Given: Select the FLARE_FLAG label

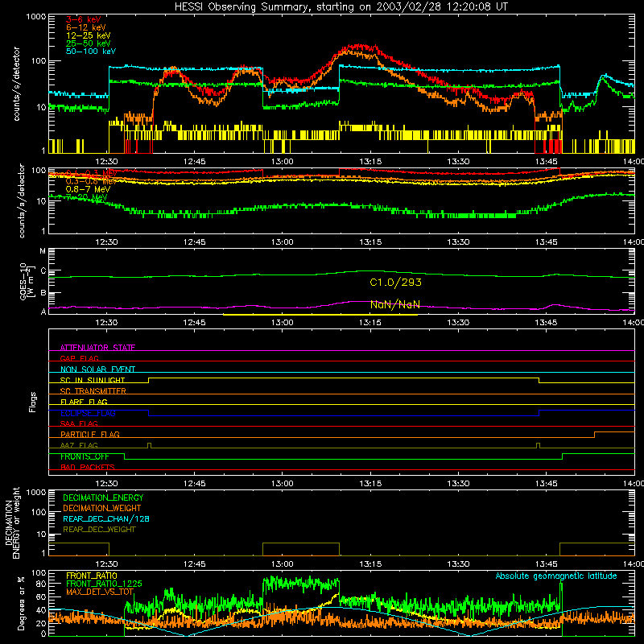Looking at the screenshot, I should (84, 402).
